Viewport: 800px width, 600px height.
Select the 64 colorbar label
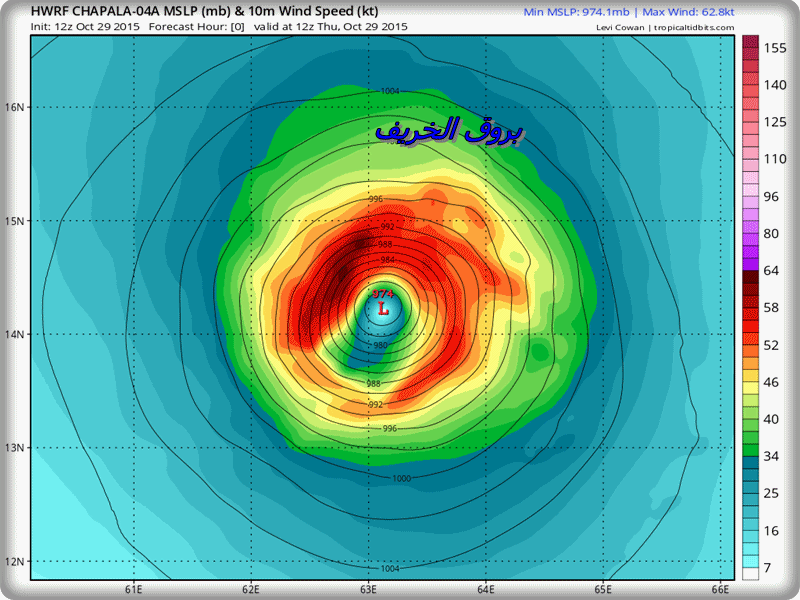click(771, 270)
